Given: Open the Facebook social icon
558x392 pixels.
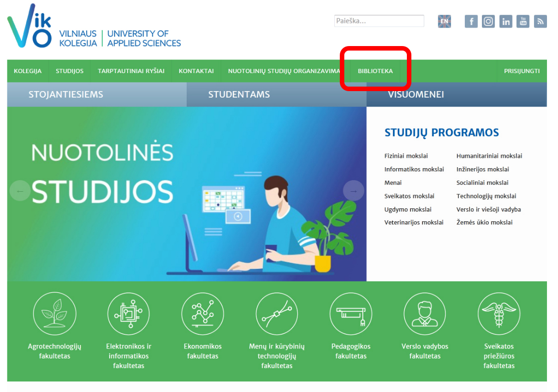Looking at the screenshot, I should click(x=471, y=22).
